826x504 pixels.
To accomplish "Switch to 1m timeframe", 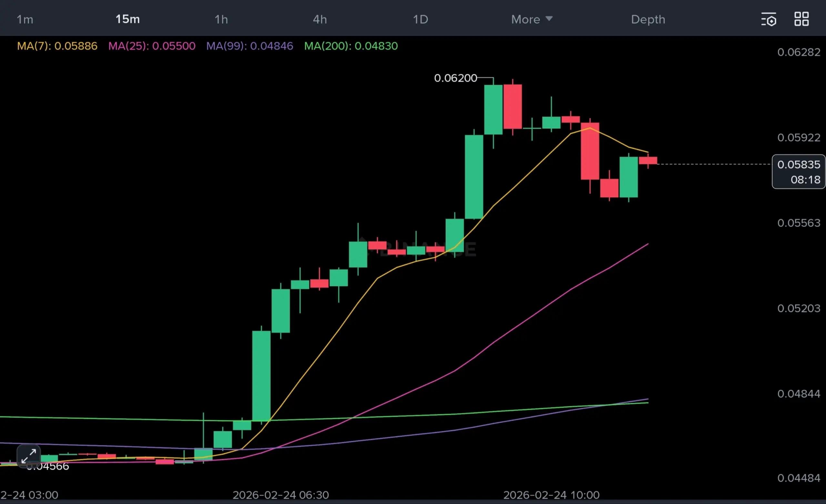I will click(x=25, y=19).
